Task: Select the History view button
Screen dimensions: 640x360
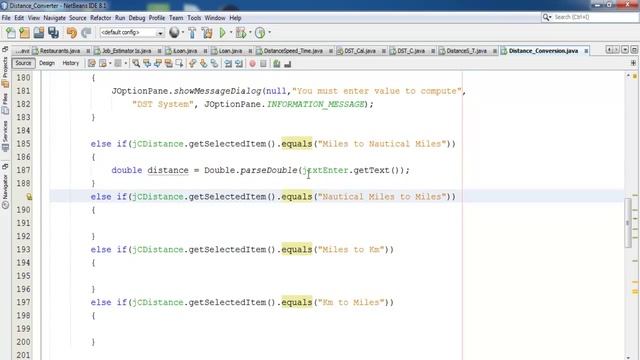Action: pos(71,63)
